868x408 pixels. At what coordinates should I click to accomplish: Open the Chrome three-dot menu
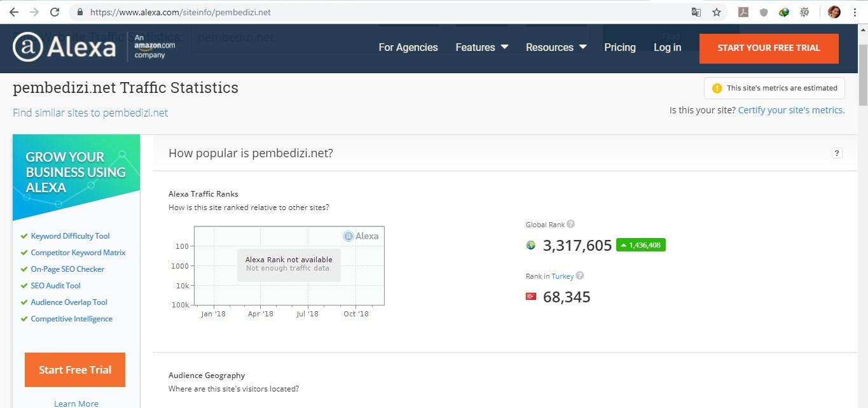pos(856,12)
